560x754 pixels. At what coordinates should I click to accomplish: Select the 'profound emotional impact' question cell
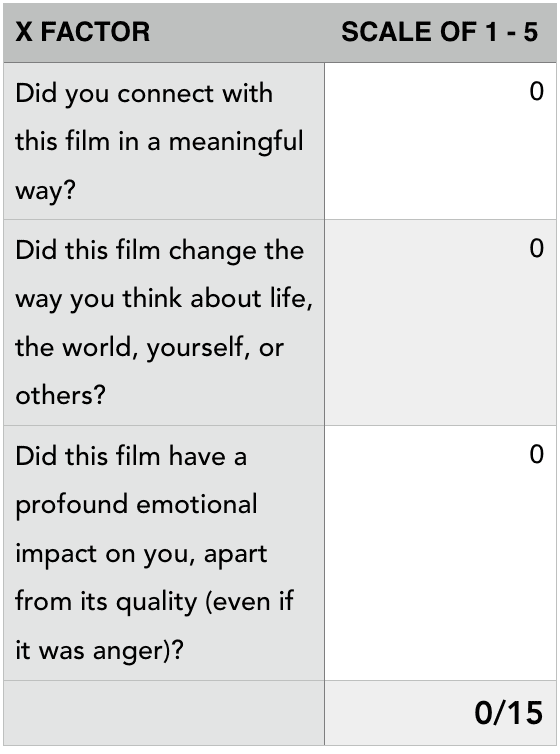[164, 553]
